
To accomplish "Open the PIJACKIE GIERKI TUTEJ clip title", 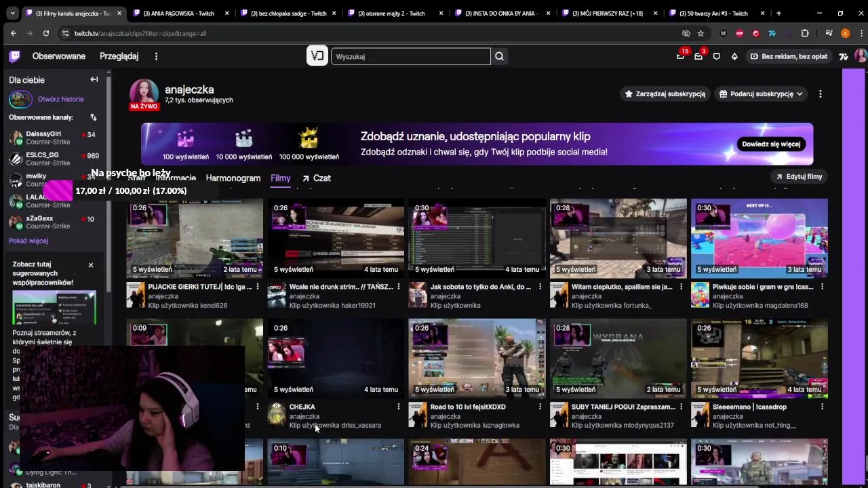I will (200, 287).
